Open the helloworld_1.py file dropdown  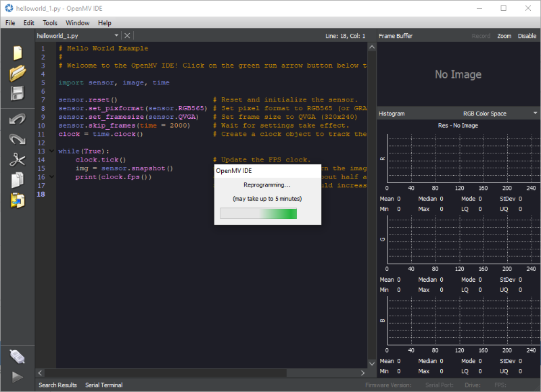(x=116, y=36)
